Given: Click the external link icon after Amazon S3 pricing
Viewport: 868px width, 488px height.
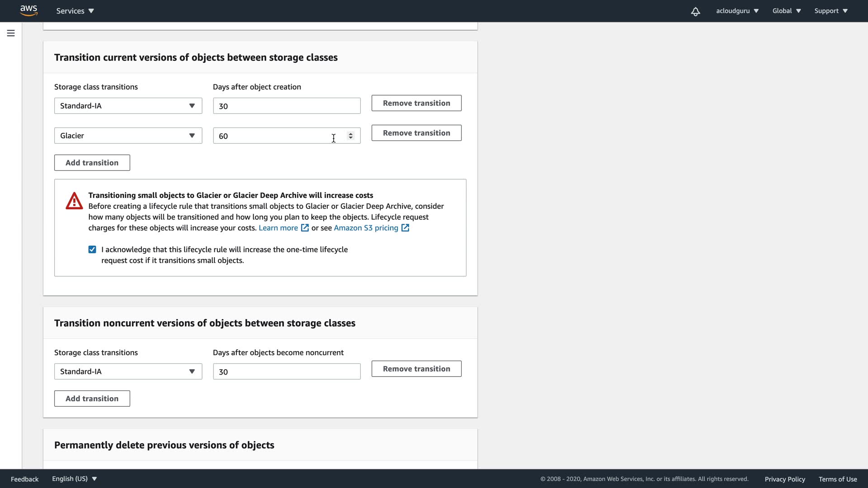Looking at the screenshot, I should (x=405, y=228).
